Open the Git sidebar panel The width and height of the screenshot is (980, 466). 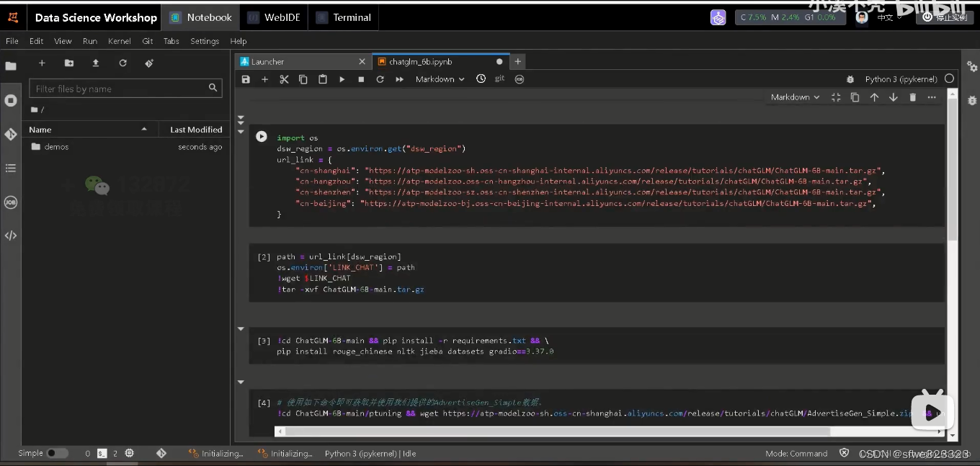[11, 134]
